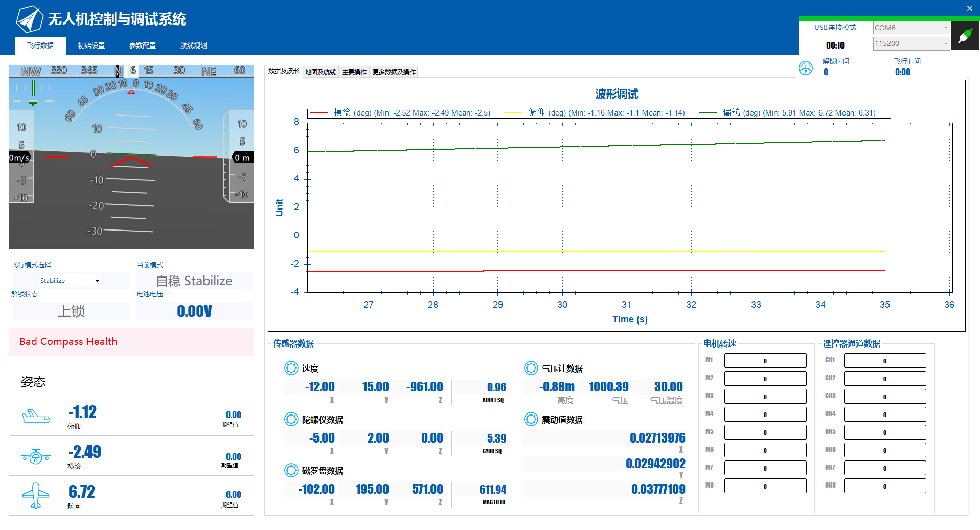980x530 pixels.
Task: Select the 地图及航线 sub-tab
Action: tap(321, 72)
